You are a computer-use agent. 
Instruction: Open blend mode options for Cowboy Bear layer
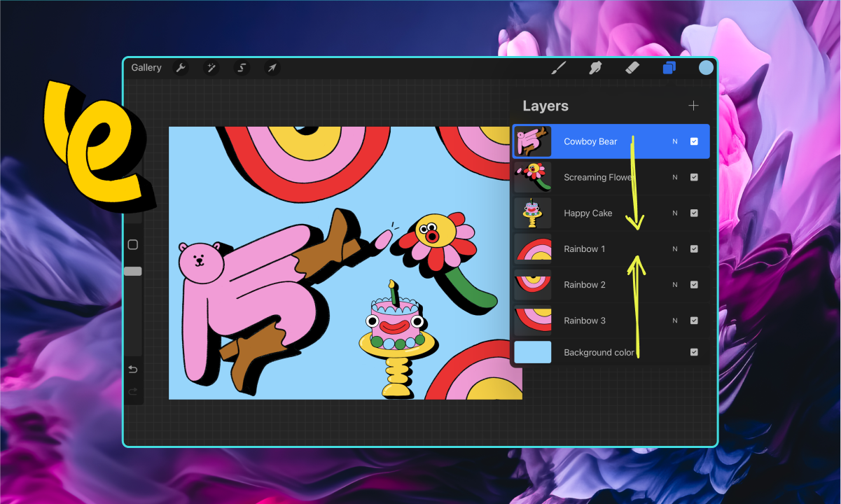click(x=674, y=141)
